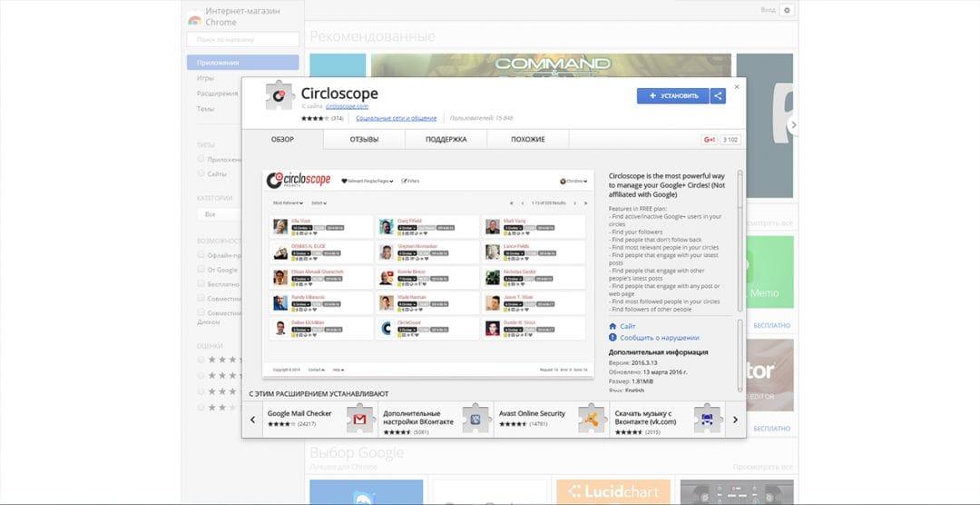Open the Avast Online Security card title

(x=532, y=413)
